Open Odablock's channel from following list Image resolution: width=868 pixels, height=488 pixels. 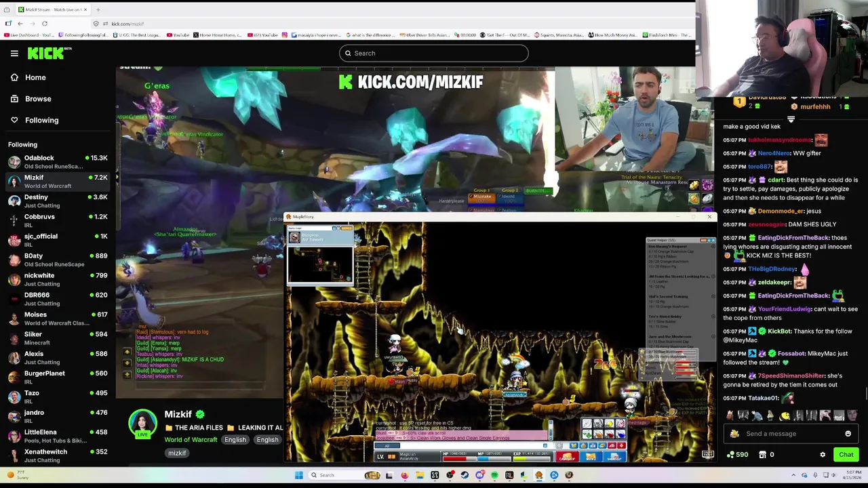pos(58,161)
